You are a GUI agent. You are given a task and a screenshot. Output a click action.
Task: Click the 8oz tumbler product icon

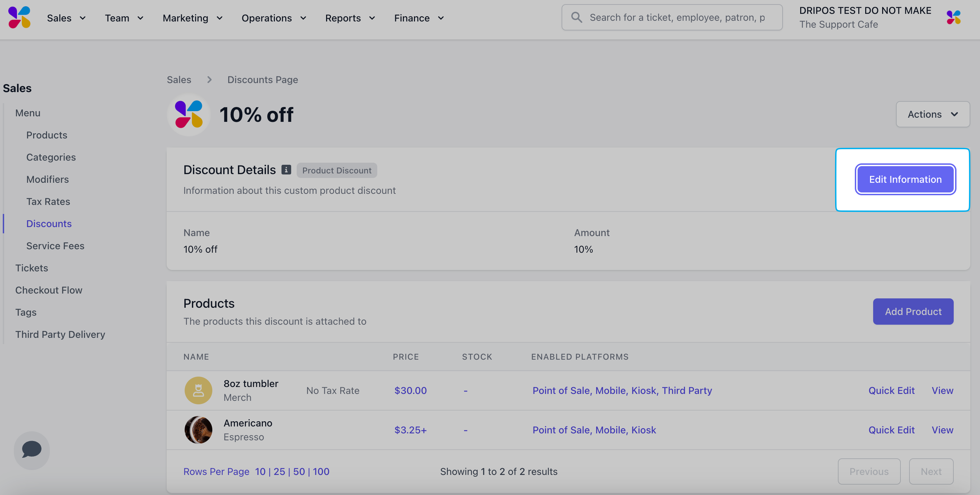pos(198,390)
